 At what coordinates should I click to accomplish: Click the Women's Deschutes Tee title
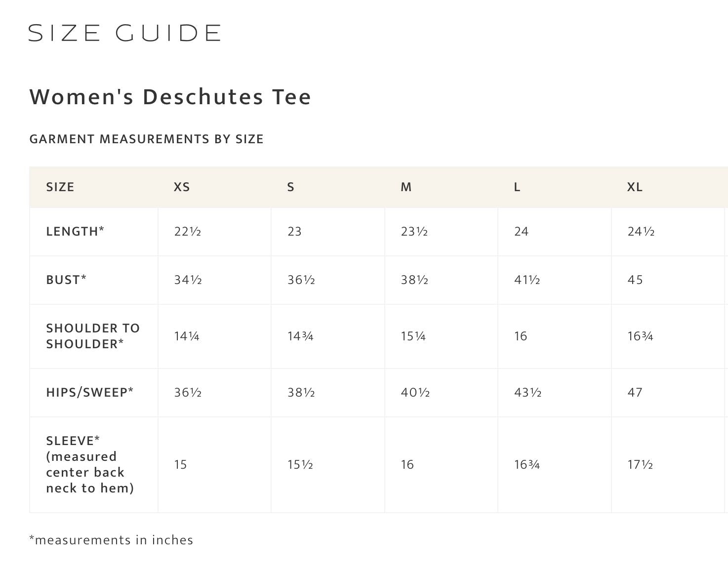(x=170, y=96)
